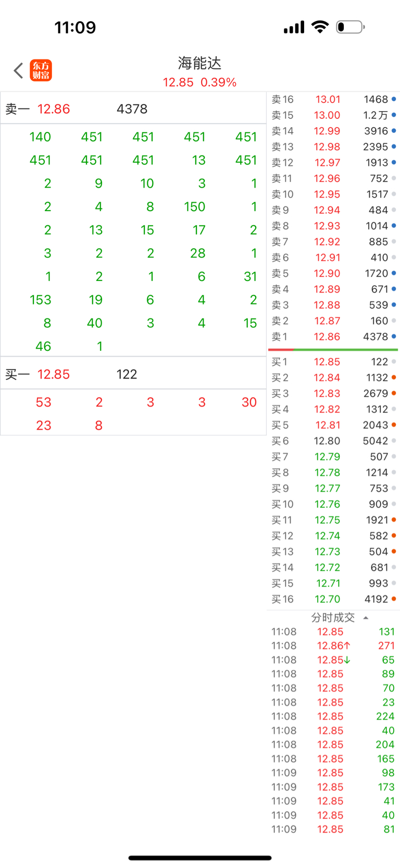Tap the back arrow icon

pyautogui.click(x=19, y=70)
